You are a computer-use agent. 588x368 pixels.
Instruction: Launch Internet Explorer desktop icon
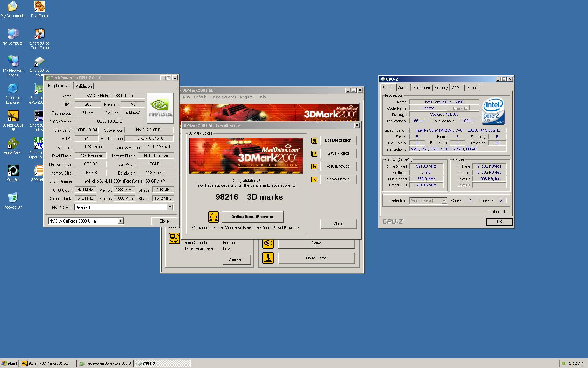[13, 94]
